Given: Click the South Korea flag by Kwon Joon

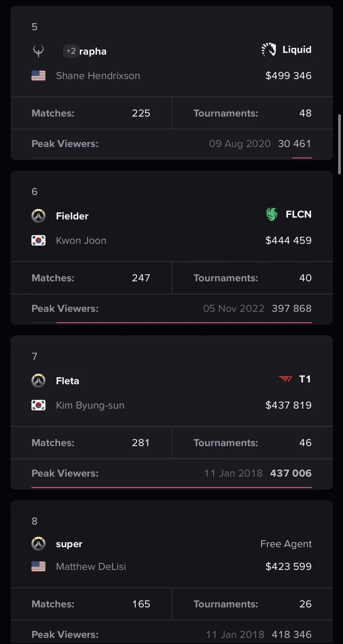Looking at the screenshot, I should coord(38,241).
